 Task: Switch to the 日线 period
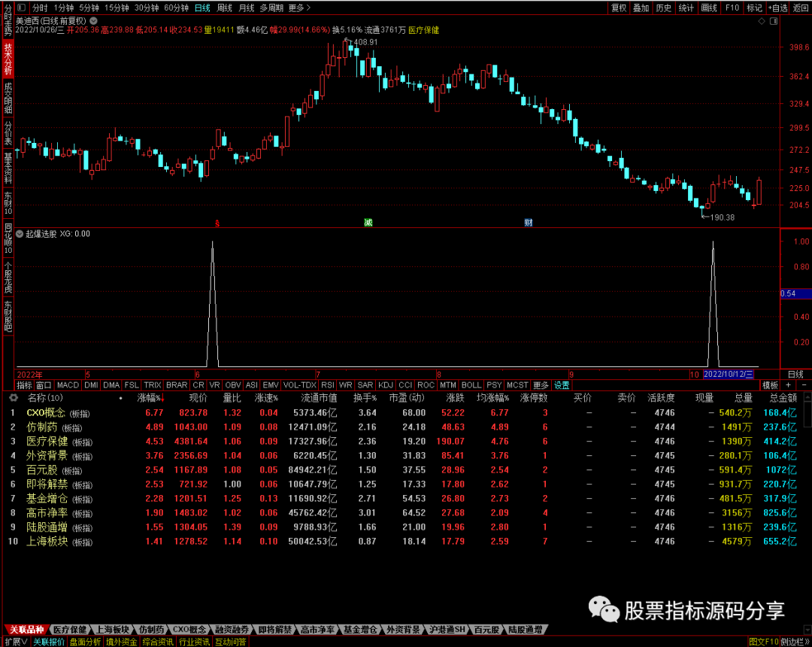point(202,8)
